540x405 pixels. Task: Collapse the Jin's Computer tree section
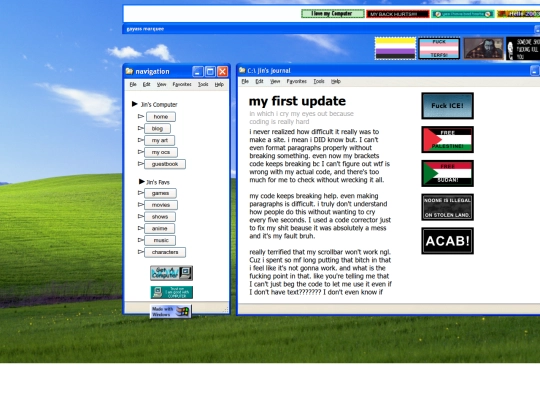pyautogui.click(x=135, y=104)
